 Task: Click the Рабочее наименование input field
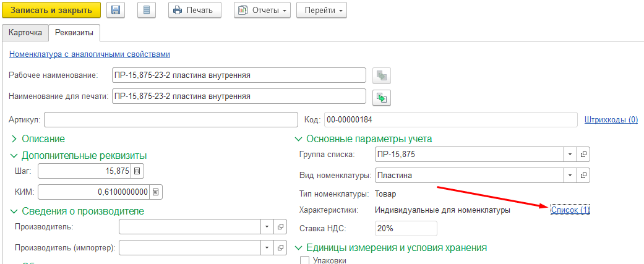pos(239,75)
